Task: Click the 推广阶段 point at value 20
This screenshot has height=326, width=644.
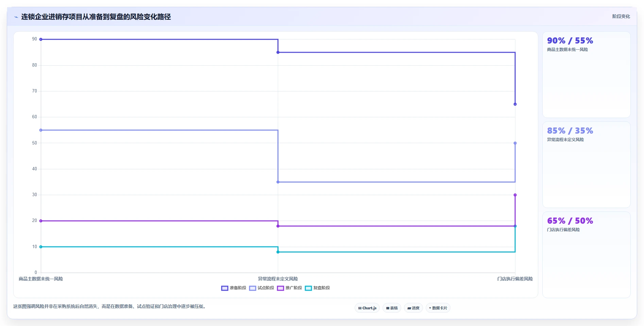Action: 41,221
